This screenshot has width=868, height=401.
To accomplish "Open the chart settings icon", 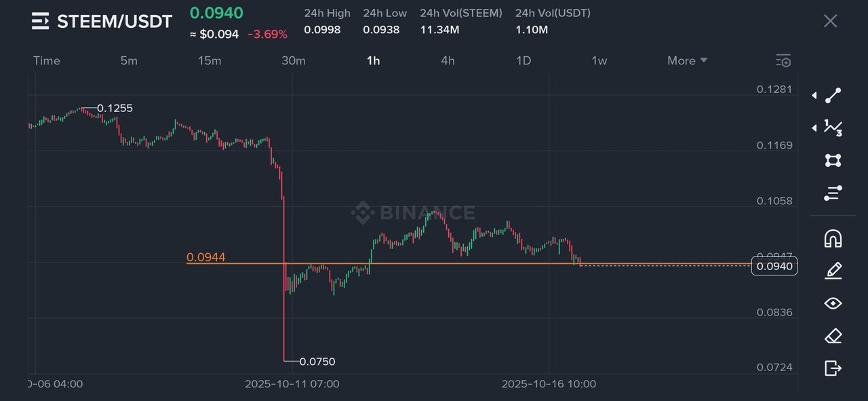I will pos(783,61).
